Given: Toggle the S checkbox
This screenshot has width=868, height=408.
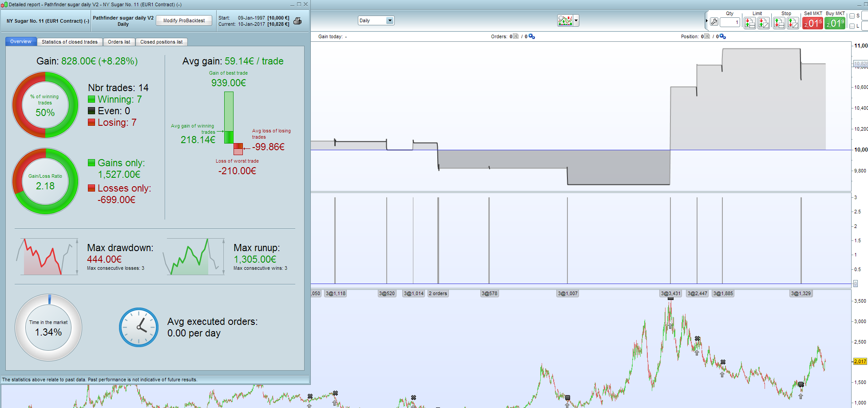Looking at the screenshot, I should pyautogui.click(x=852, y=16).
